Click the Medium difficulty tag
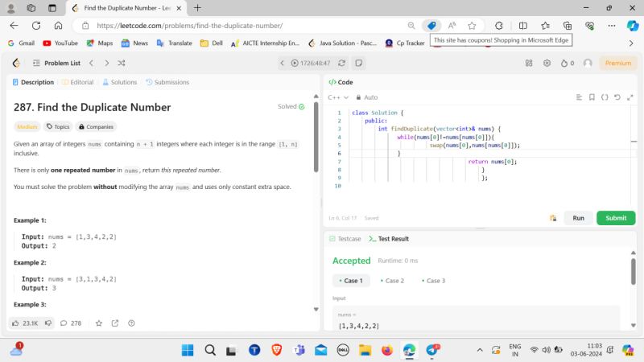644x362 pixels. [27, 127]
